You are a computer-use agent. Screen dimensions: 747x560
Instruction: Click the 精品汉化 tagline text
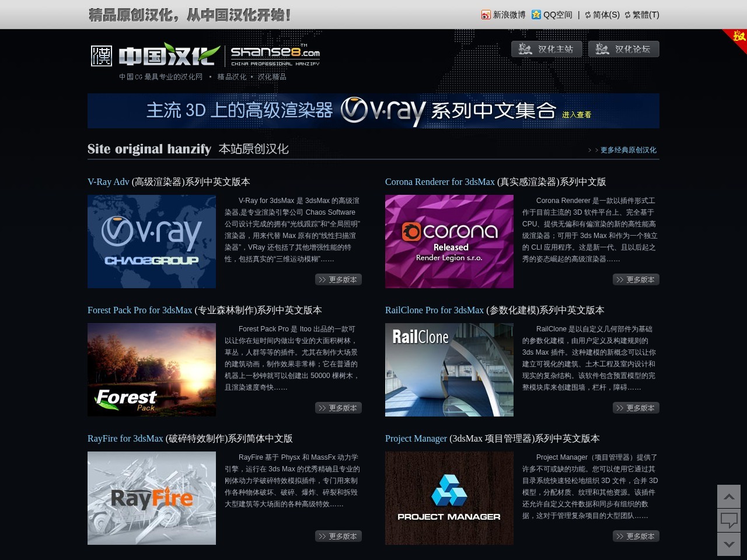point(232,77)
